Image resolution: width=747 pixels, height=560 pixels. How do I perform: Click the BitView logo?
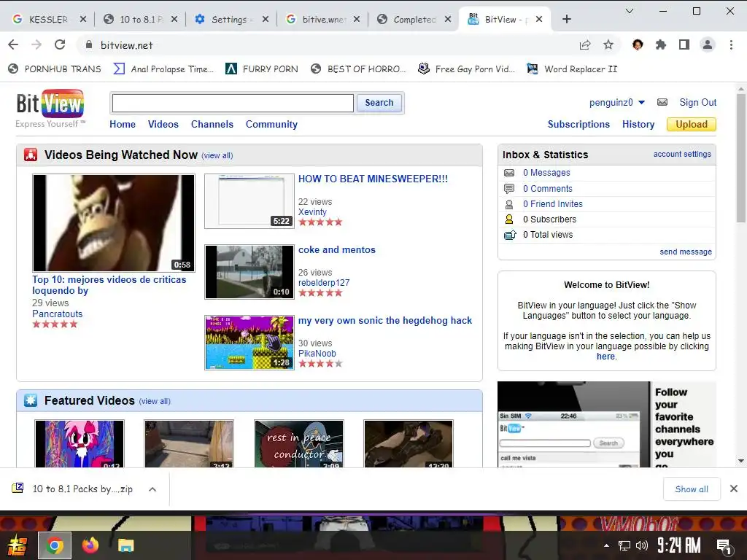pyautogui.click(x=50, y=104)
